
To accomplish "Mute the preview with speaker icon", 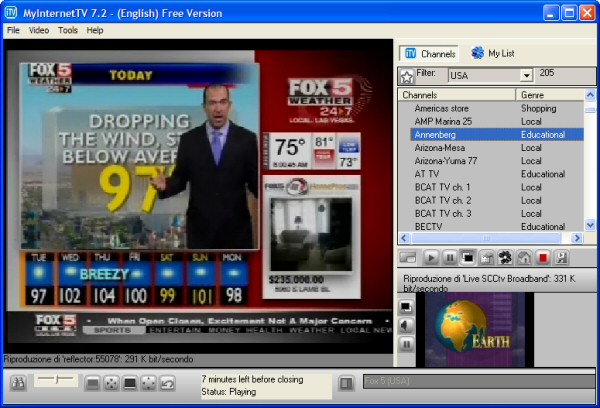I will pos(406,326).
